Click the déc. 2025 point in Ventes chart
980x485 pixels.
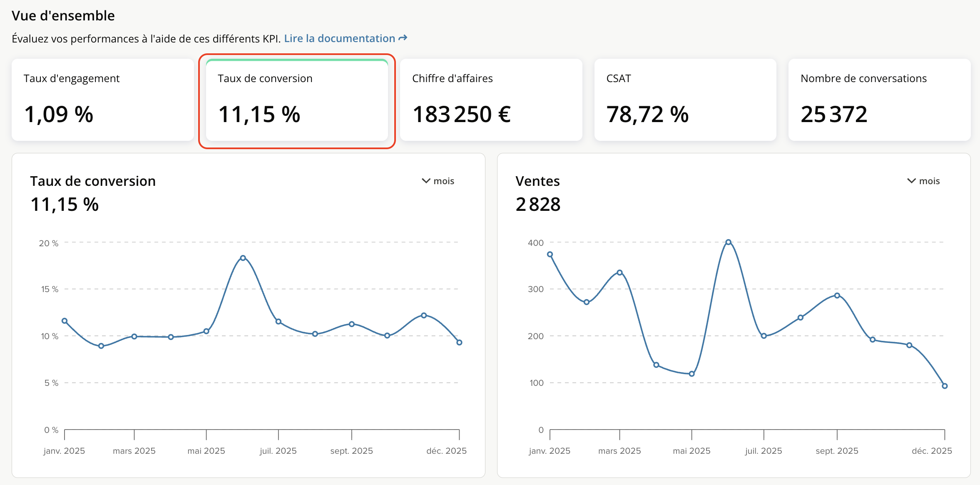945,386
